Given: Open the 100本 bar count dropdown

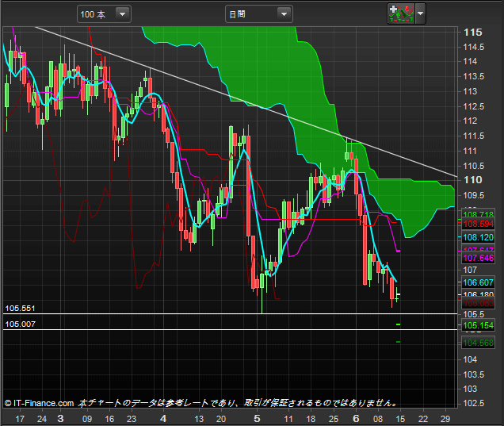Looking at the screenshot, I should pos(104,14).
